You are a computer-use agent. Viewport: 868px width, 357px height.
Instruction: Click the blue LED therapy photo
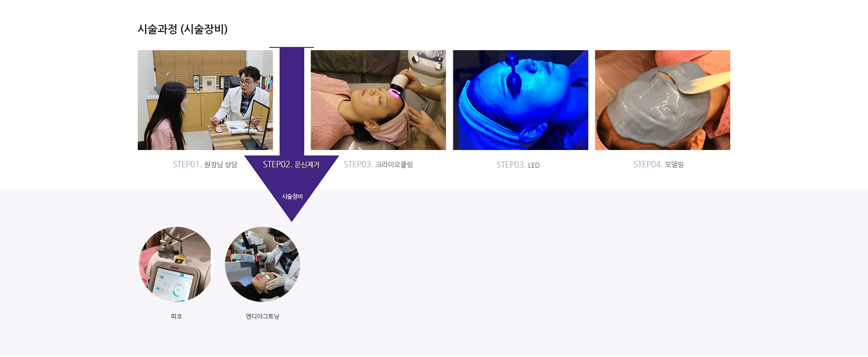pos(520,100)
